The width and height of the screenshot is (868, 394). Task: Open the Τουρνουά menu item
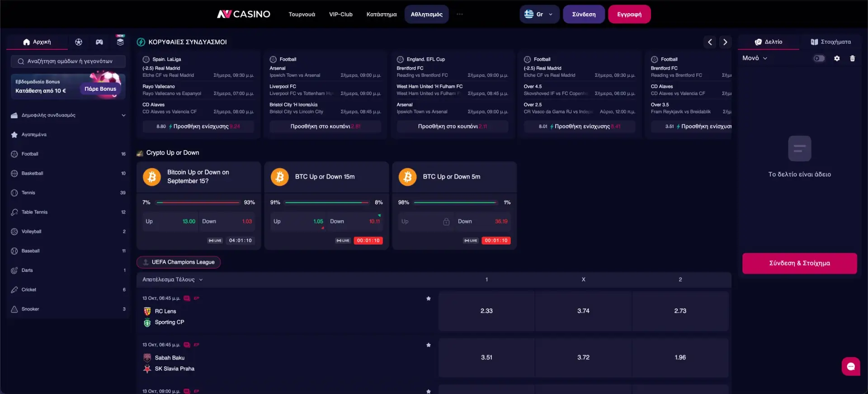[302, 14]
